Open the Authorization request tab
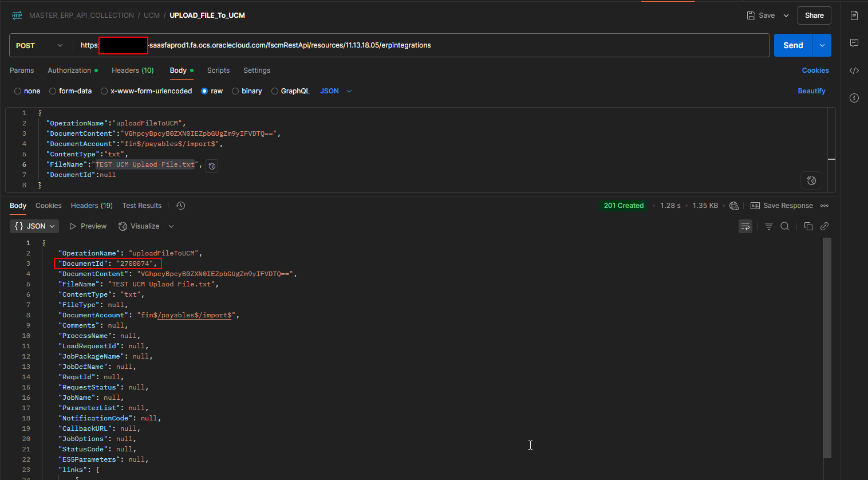 pyautogui.click(x=73, y=70)
